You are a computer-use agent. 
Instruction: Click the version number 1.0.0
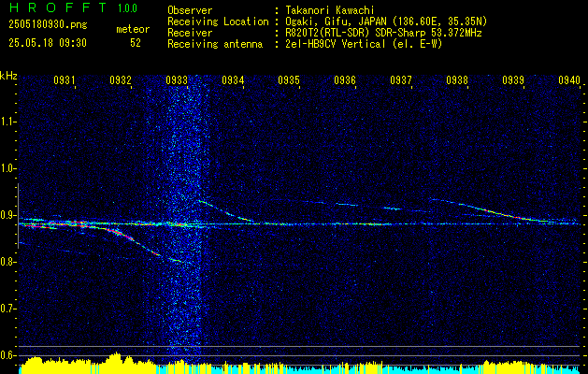pyautogui.click(x=127, y=8)
